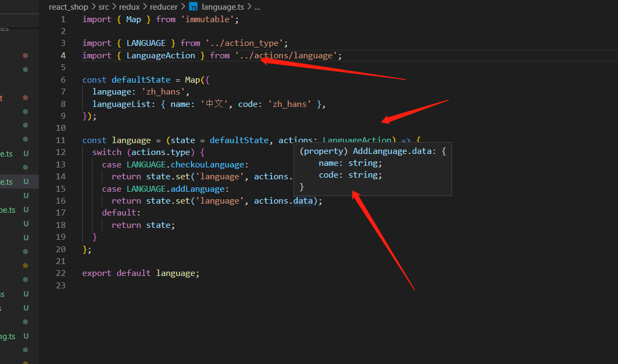Select sidebar file ending in ng.ts
Image resolution: width=618 pixels, height=364 pixels.
tap(8, 336)
